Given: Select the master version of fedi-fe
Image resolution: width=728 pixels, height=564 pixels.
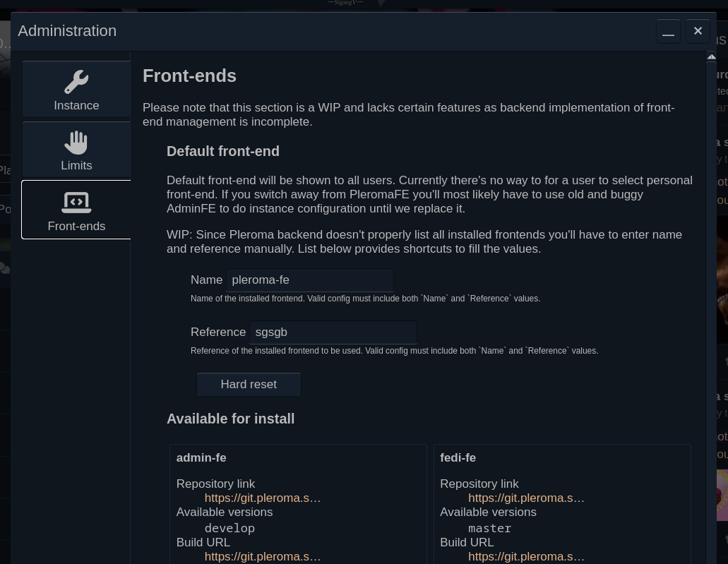Looking at the screenshot, I should click(x=489, y=528).
